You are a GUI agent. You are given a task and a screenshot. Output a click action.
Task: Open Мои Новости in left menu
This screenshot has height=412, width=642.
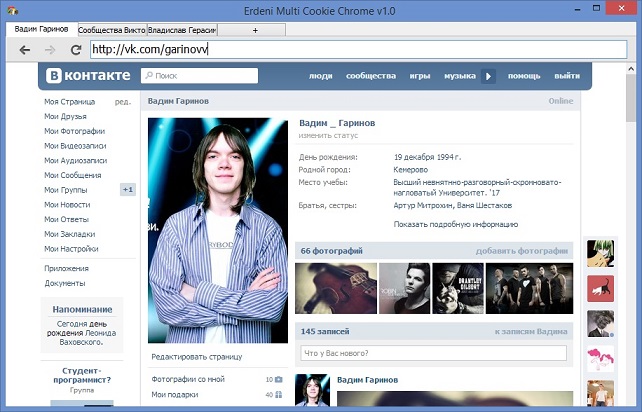click(x=67, y=205)
